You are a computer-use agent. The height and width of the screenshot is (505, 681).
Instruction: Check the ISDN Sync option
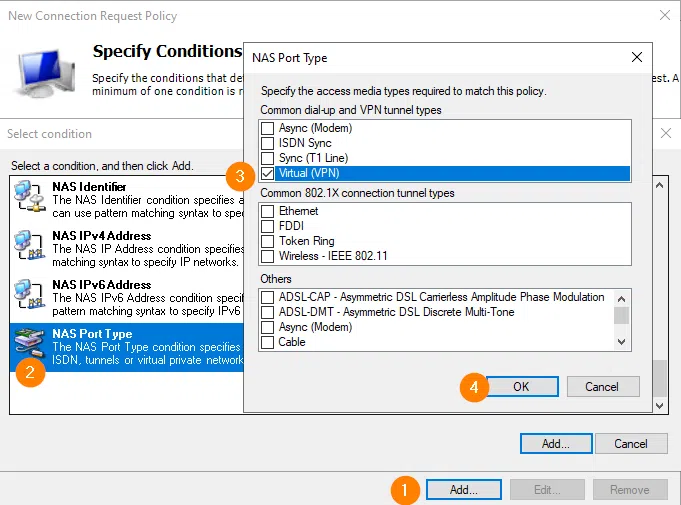[x=267, y=143]
